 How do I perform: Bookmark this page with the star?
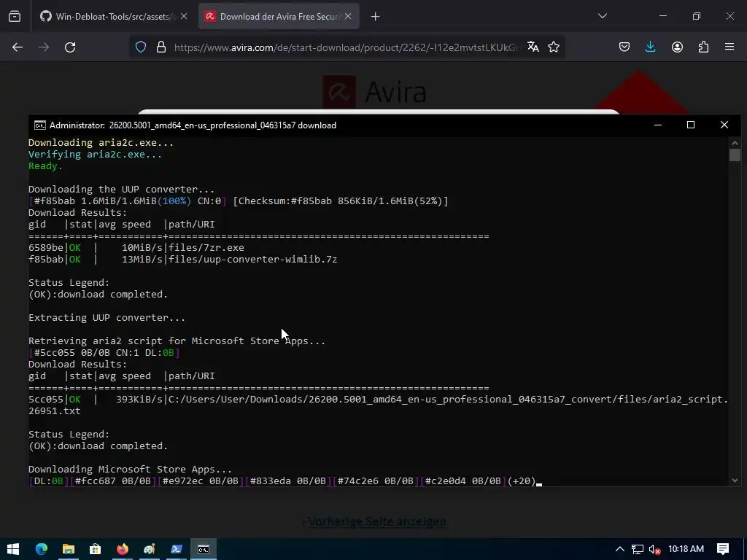point(554,47)
